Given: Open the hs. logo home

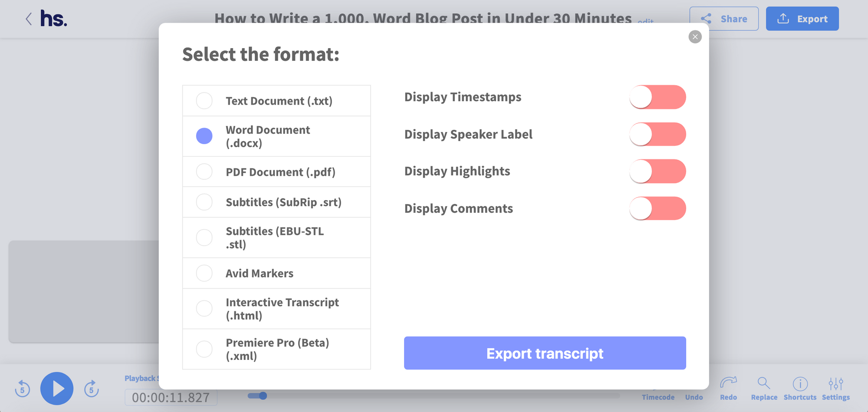Looking at the screenshot, I should (x=54, y=19).
